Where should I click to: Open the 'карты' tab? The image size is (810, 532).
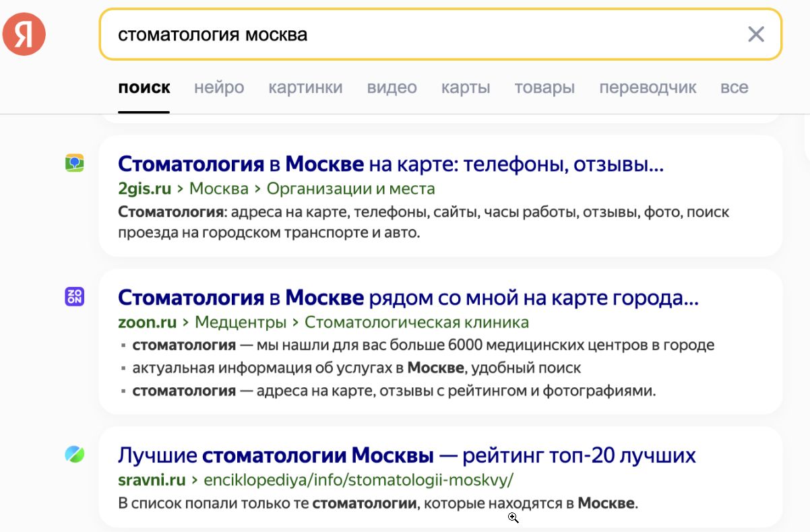pyautogui.click(x=466, y=88)
